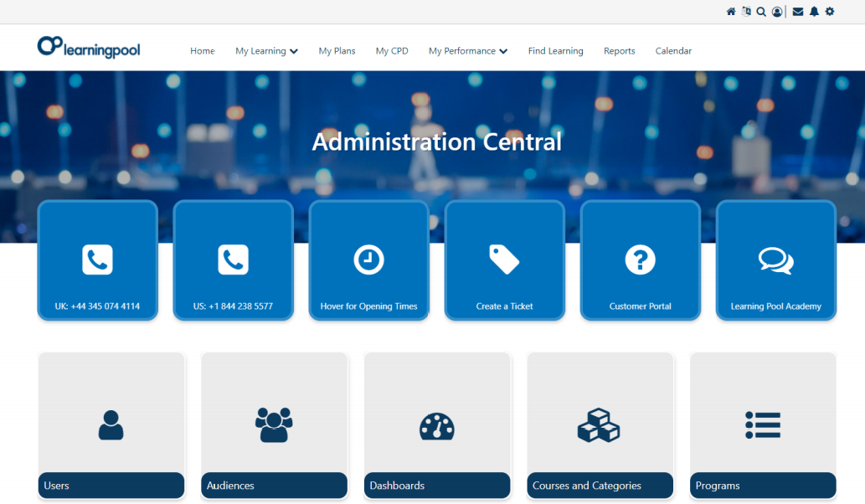The image size is (865, 504).
Task: Click the home icon in top bar
Action: 731,12
